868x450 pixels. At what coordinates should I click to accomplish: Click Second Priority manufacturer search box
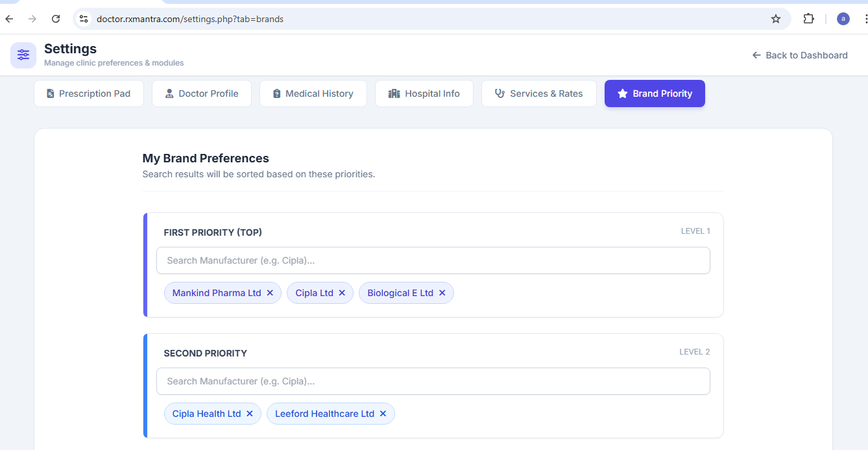coord(433,381)
